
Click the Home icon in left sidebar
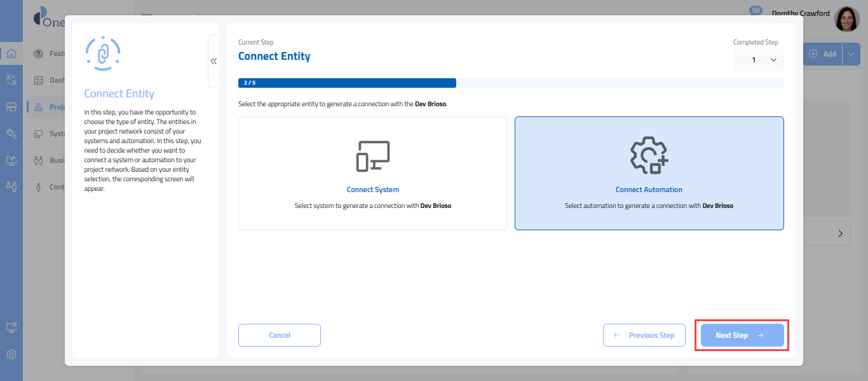tap(11, 53)
